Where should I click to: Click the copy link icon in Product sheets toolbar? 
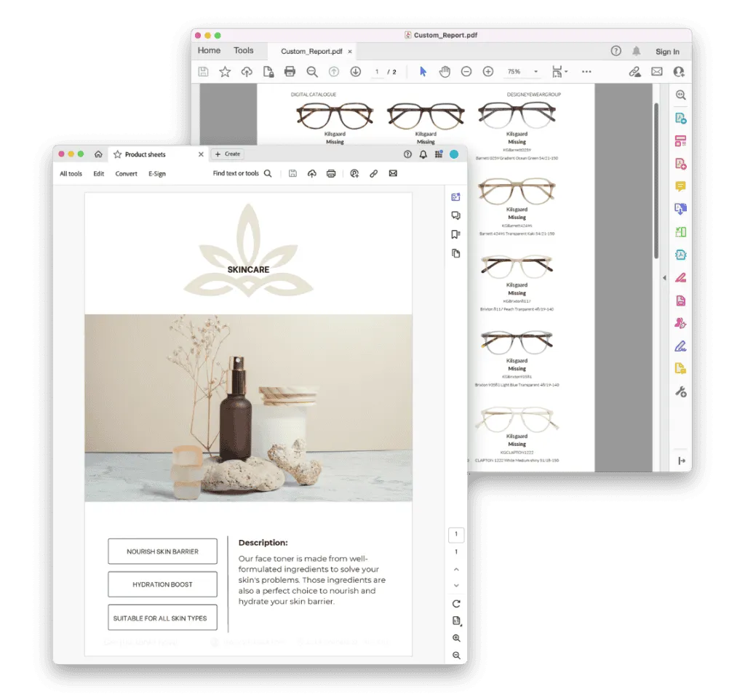(374, 173)
